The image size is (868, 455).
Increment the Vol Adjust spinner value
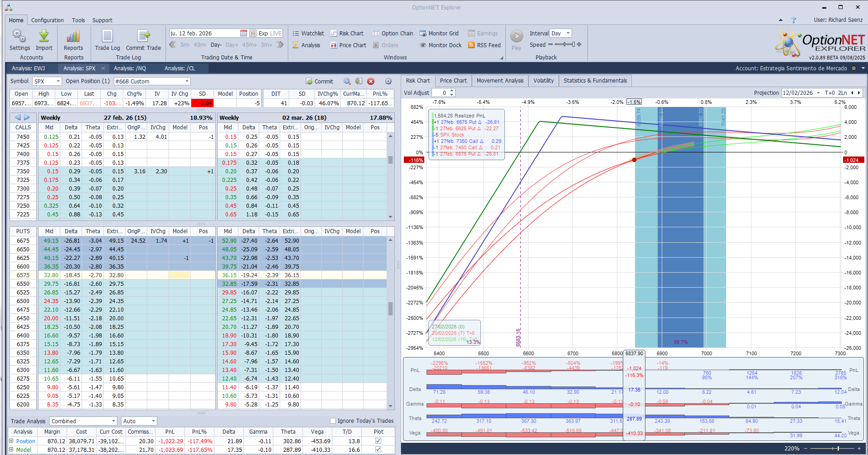coord(451,91)
